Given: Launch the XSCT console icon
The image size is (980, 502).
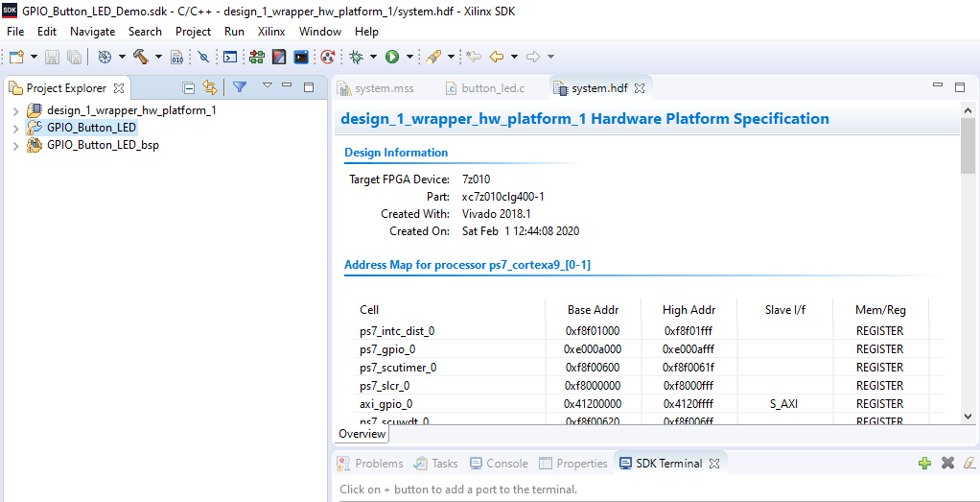Looking at the screenshot, I should (301, 57).
